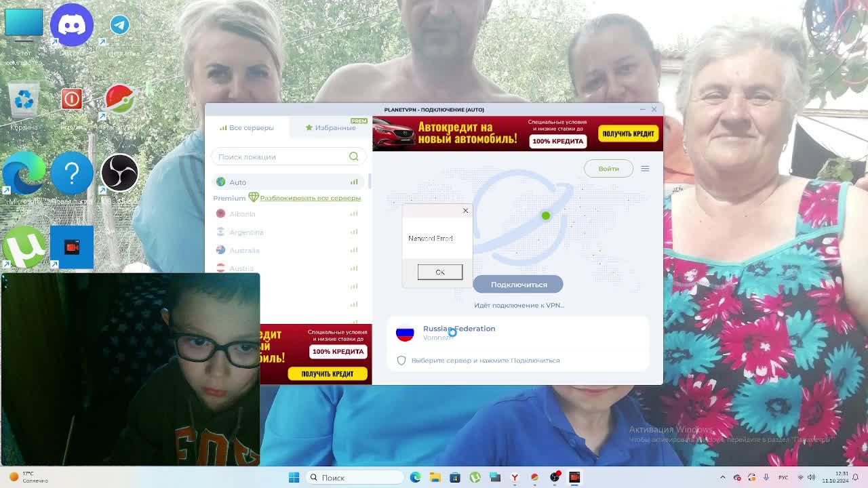Image resolution: width=868 pixels, height=488 pixels.
Task: Select Albania server
Action: tap(288, 213)
